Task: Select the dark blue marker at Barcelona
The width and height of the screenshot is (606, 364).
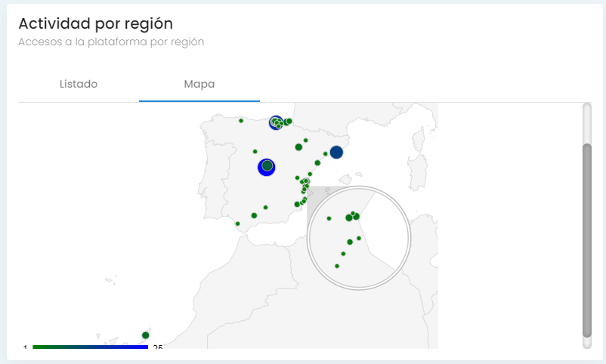Action: pyautogui.click(x=336, y=153)
